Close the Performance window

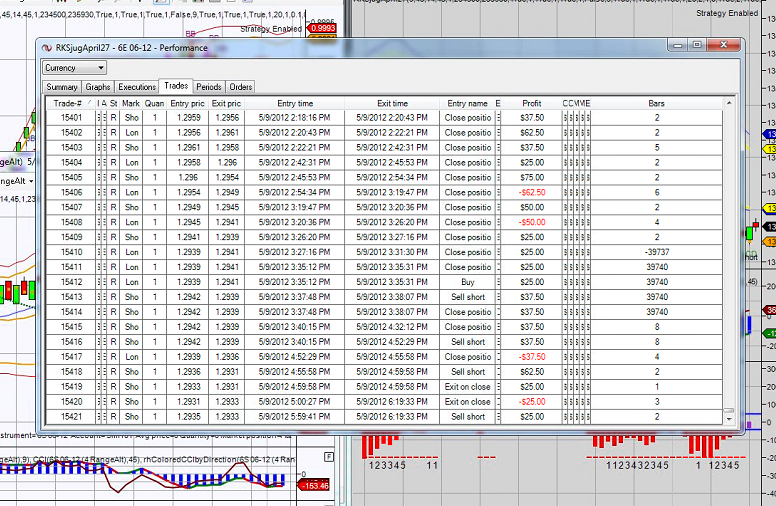click(722, 45)
